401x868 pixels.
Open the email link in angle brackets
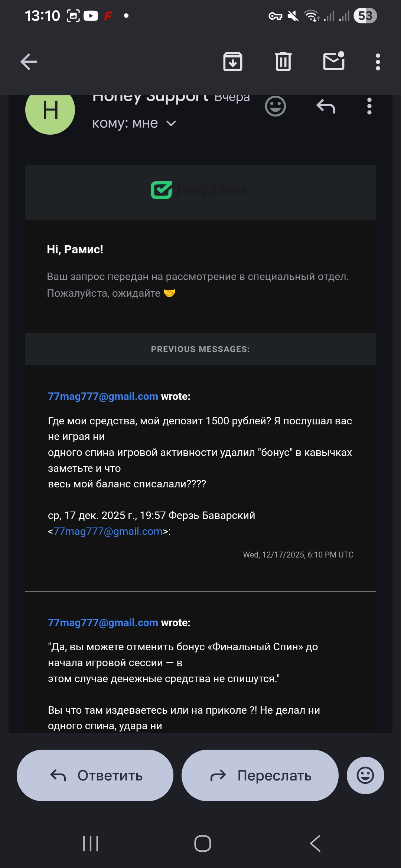(x=108, y=532)
